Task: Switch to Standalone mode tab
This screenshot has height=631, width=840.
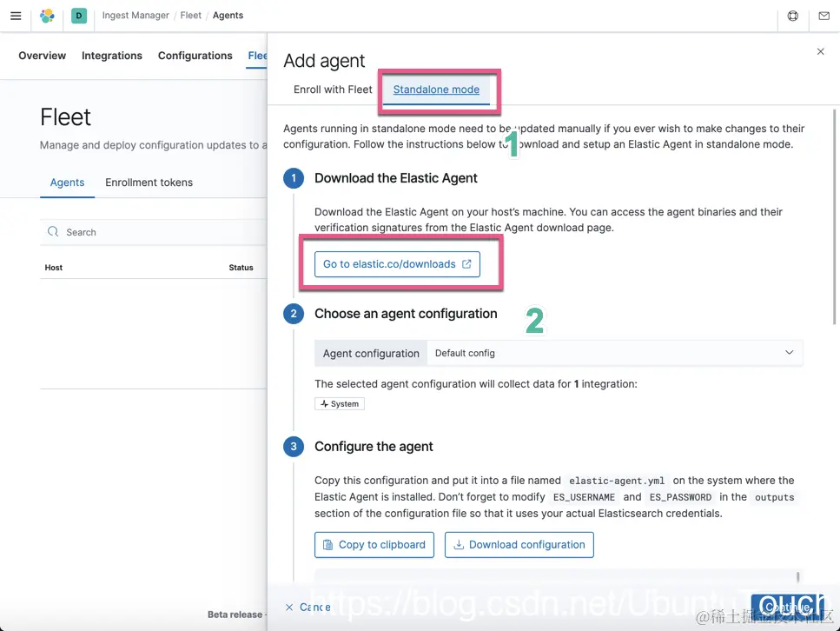Action: coord(436,90)
